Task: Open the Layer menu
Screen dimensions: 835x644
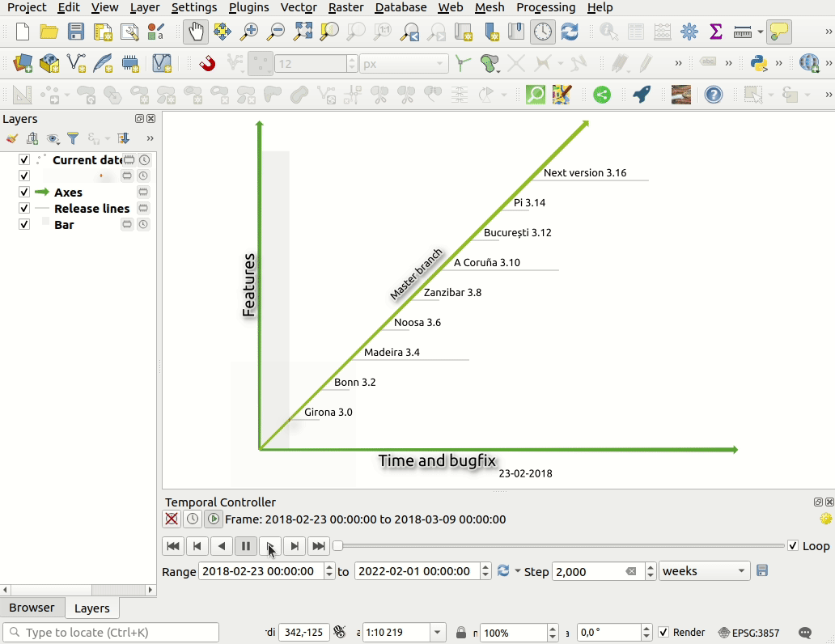Action: tap(145, 7)
